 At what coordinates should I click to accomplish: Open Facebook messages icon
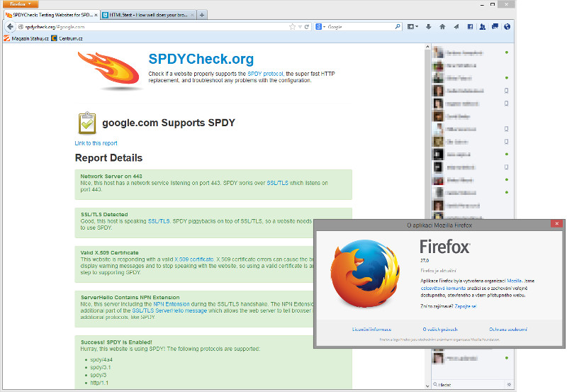495,27
